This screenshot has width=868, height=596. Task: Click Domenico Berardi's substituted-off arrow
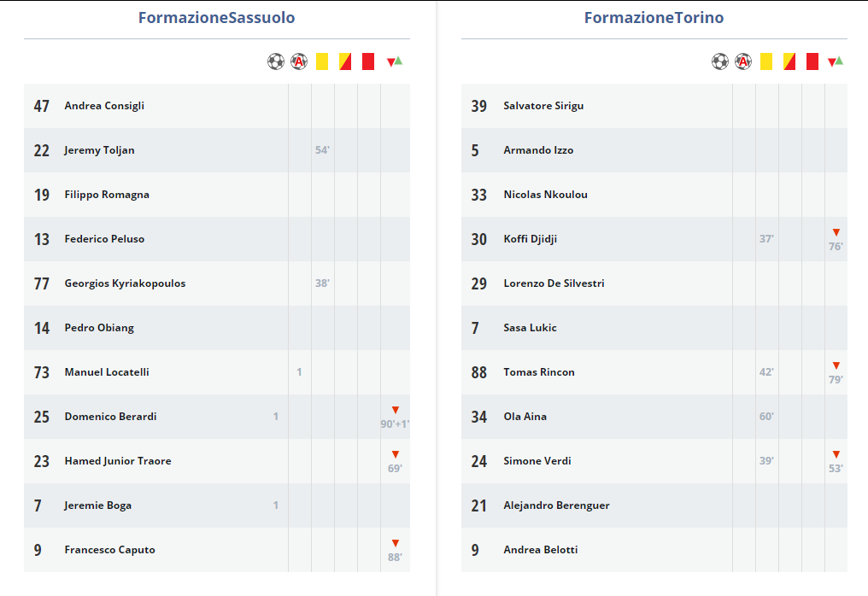click(x=395, y=411)
